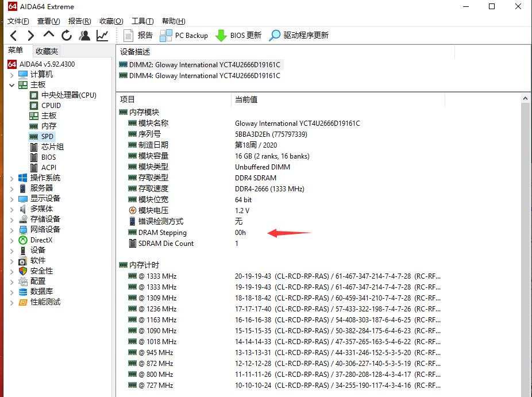Expand the 性能测试 section
The image size is (532, 397).
coord(13,302)
